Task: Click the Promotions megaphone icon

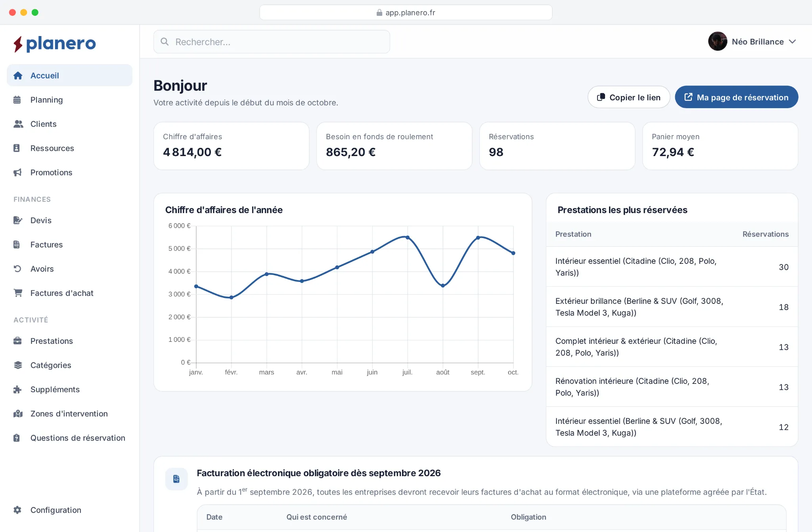Action: click(17, 172)
